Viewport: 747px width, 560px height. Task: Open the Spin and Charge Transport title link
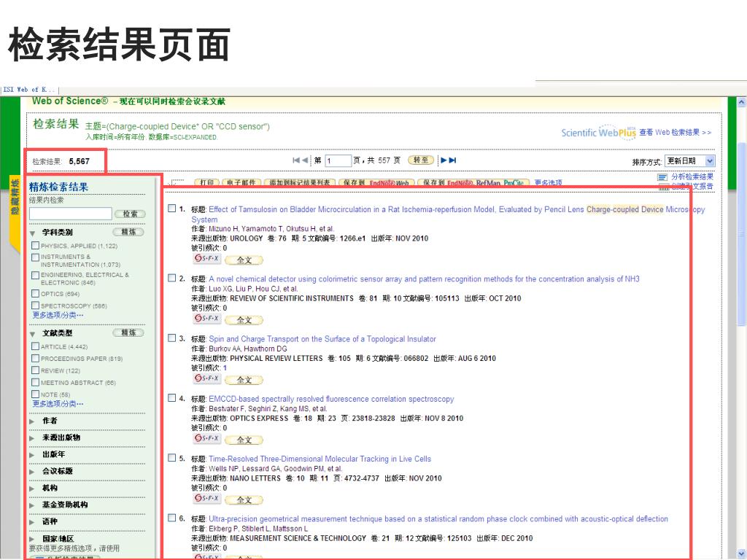click(x=322, y=339)
